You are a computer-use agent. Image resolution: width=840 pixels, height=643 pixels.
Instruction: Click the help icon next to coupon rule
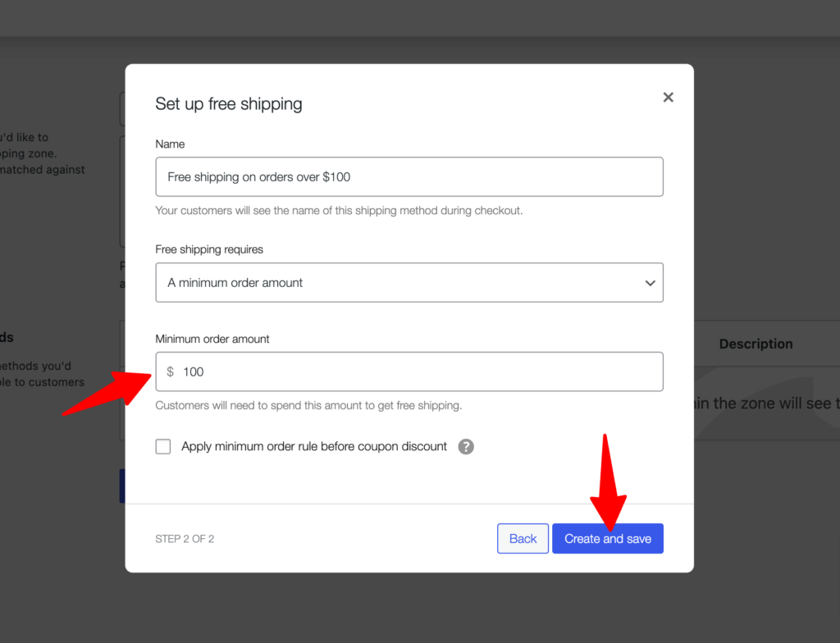point(466,446)
